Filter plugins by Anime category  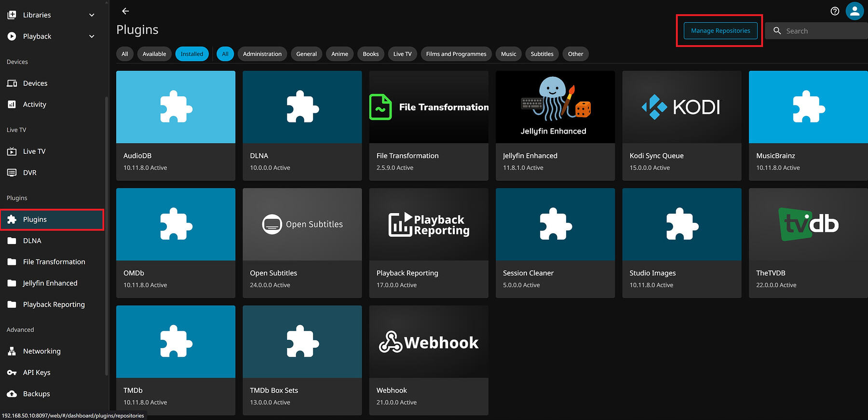click(340, 54)
